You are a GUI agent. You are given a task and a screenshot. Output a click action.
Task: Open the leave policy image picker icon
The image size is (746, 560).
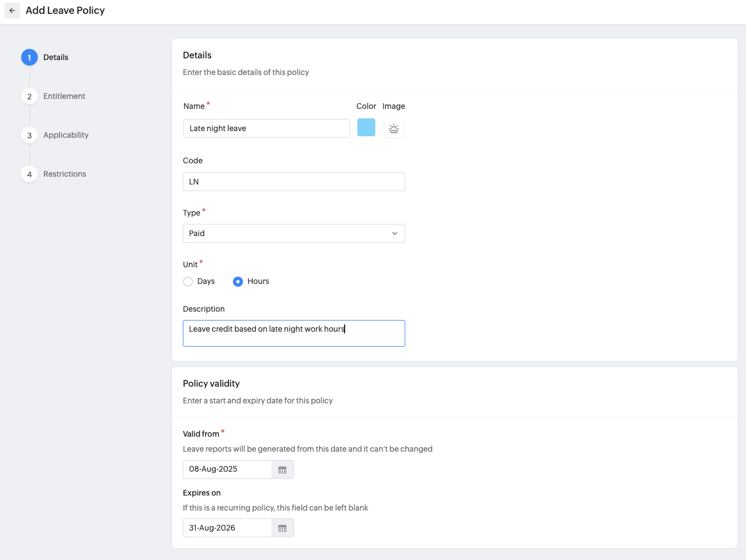point(394,128)
